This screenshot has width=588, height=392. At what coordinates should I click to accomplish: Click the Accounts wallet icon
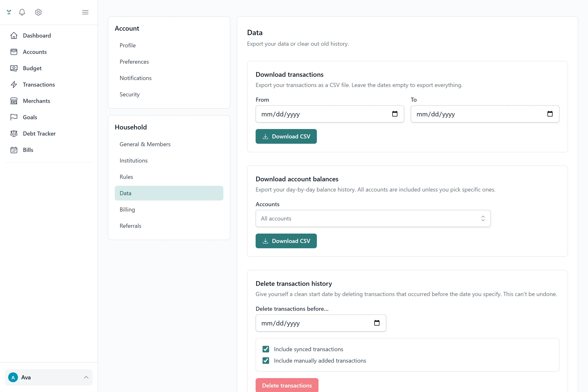tap(14, 52)
